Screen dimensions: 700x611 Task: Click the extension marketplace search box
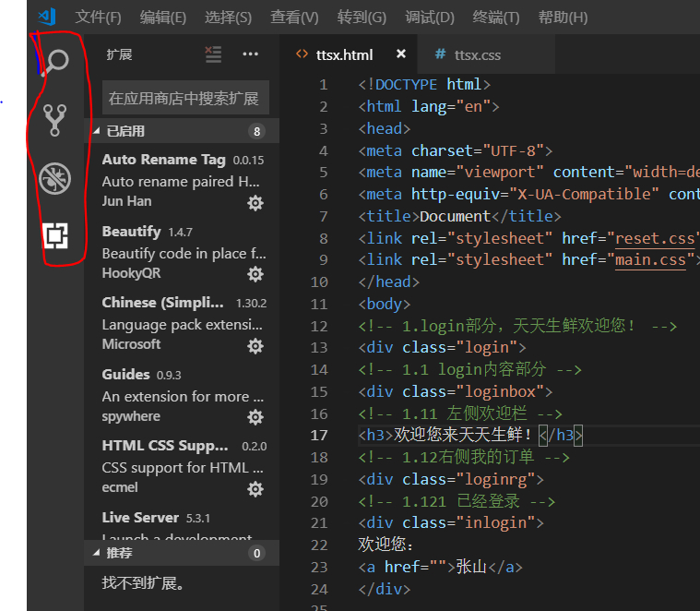pos(185,98)
